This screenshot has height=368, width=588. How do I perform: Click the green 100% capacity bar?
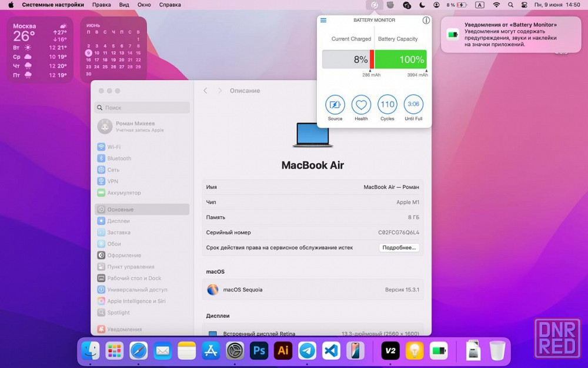(400, 59)
